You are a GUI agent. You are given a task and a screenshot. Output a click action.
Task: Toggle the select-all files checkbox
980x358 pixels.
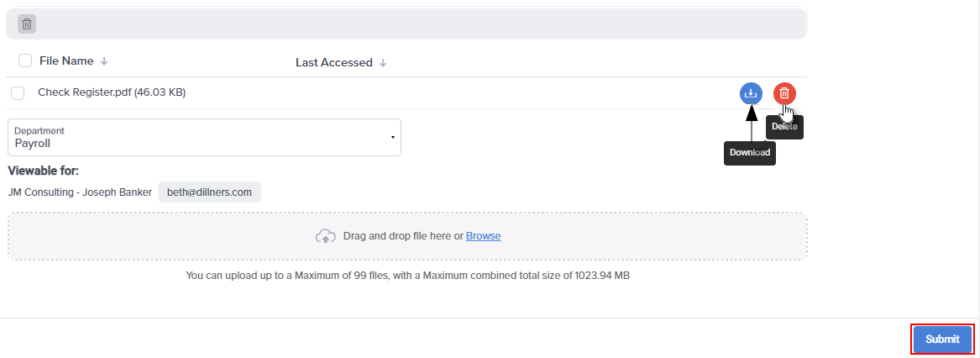[x=25, y=61]
